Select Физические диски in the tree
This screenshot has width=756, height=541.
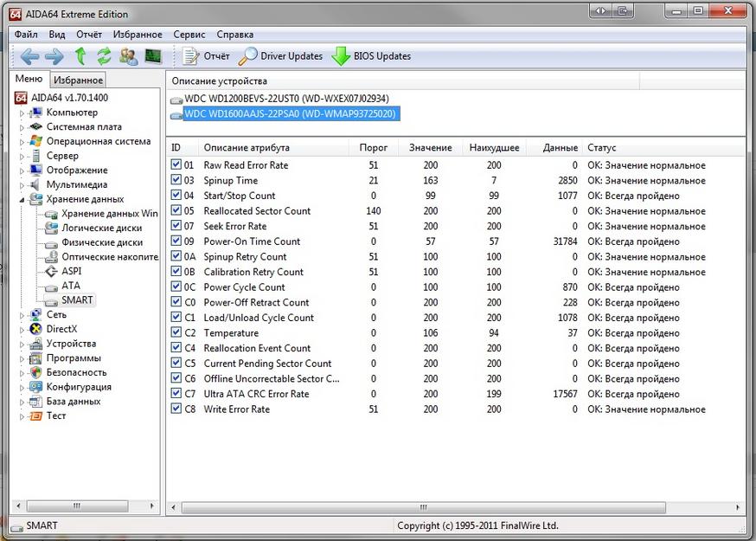coord(102,242)
